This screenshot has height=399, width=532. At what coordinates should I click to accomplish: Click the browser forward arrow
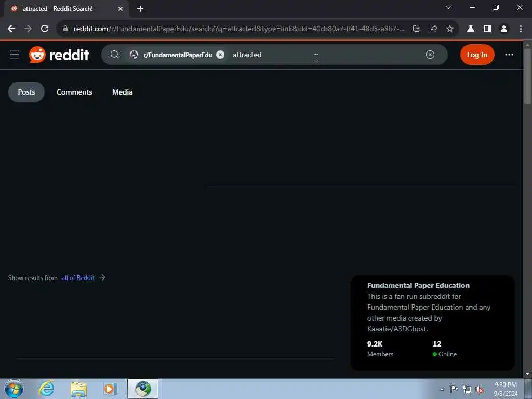coord(28,29)
